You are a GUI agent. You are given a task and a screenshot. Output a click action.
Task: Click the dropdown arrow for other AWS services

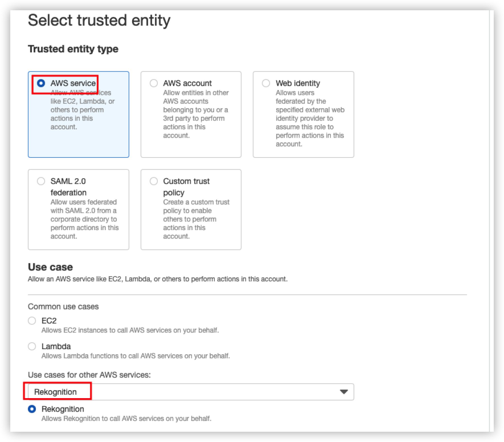(x=344, y=392)
